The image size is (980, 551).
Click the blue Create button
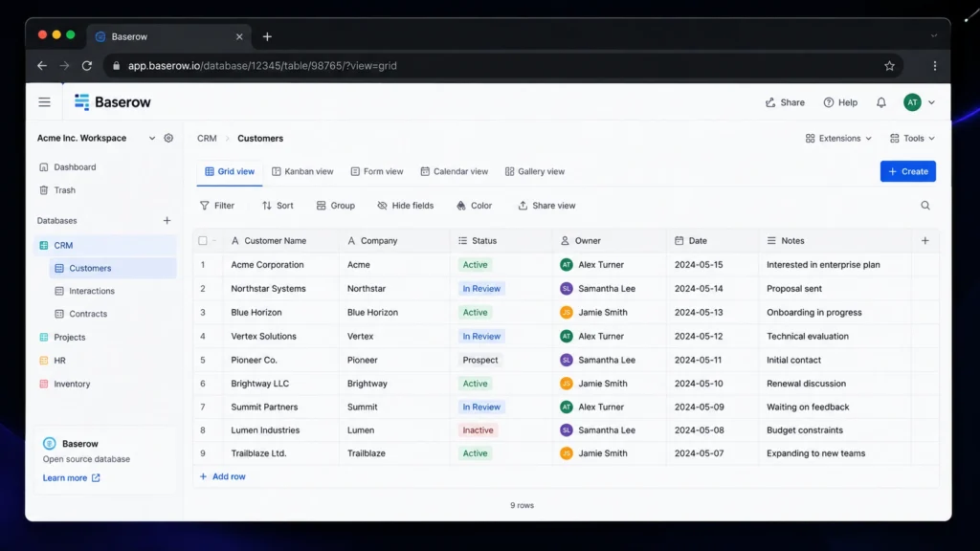(x=907, y=171)
